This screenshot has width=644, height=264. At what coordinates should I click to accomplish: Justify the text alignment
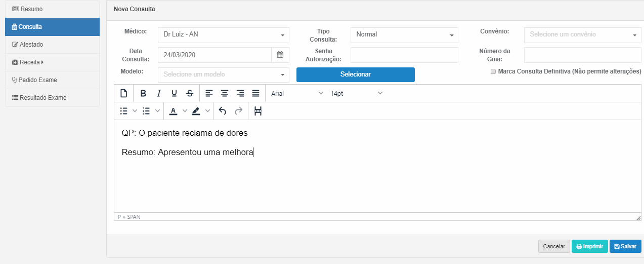coord(256,93)
